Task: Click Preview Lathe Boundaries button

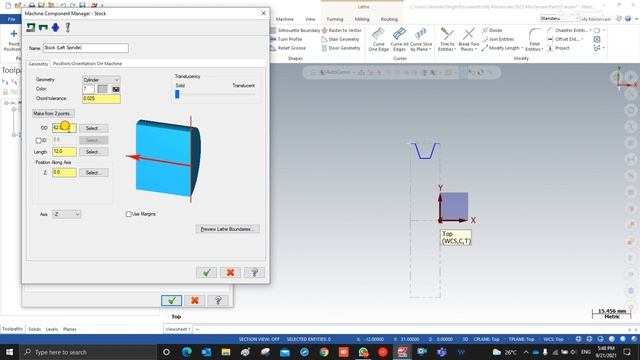Action: click(x=227, y=229)
